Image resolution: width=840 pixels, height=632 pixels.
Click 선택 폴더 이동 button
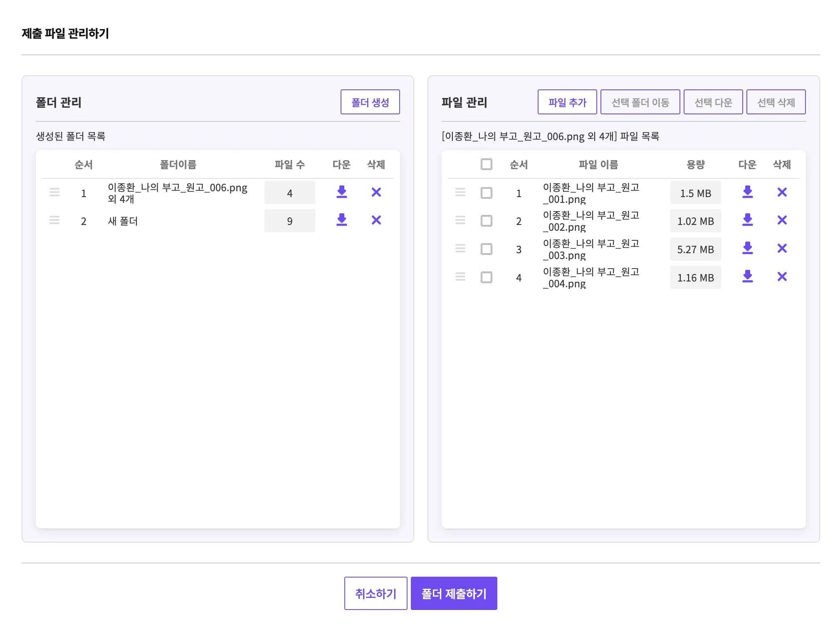[640, 102]
